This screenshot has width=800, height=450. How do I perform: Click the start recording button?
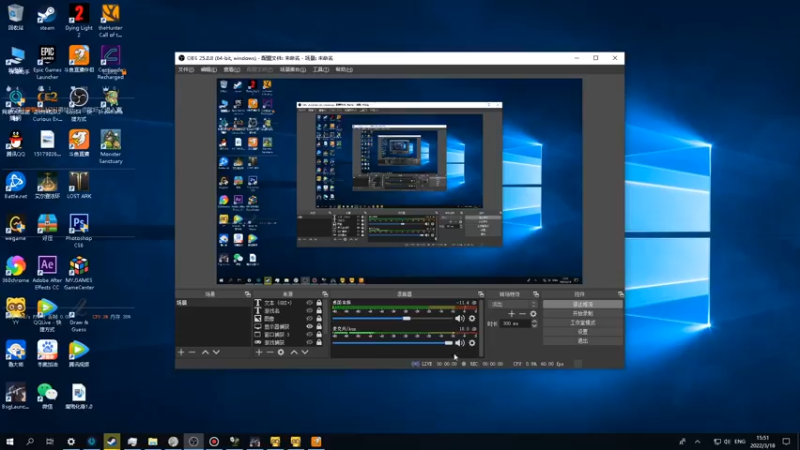(x=582, y=313)
